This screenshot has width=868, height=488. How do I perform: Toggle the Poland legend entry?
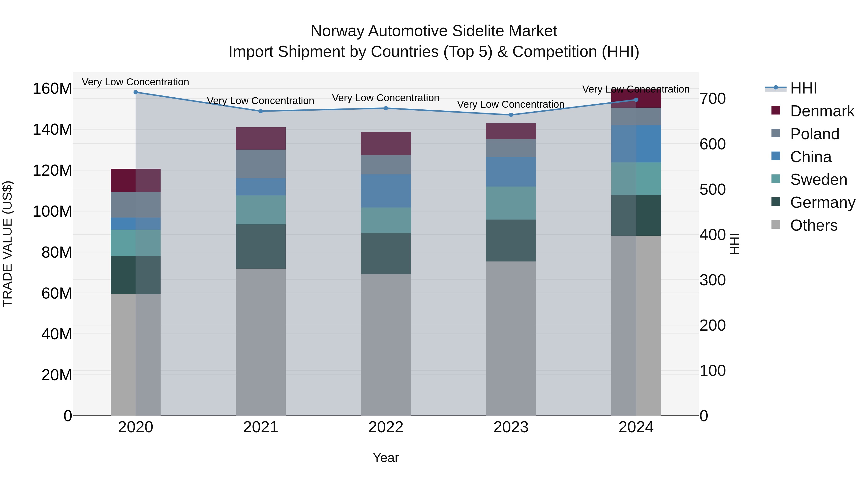805,134
